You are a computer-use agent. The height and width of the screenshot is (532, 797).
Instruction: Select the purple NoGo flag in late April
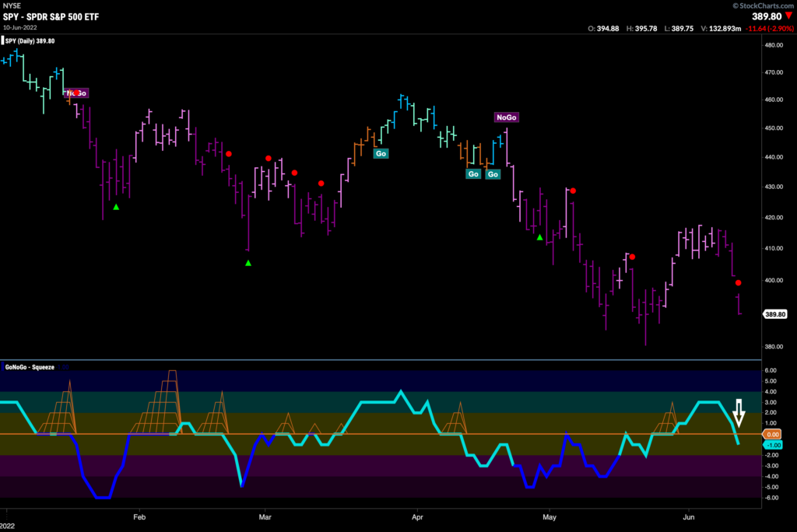coord(506,117)
